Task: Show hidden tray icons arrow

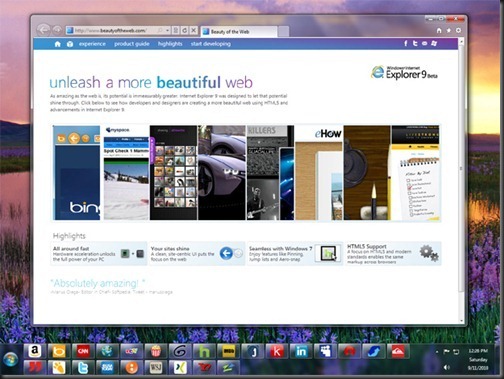Action: (437, 352)
